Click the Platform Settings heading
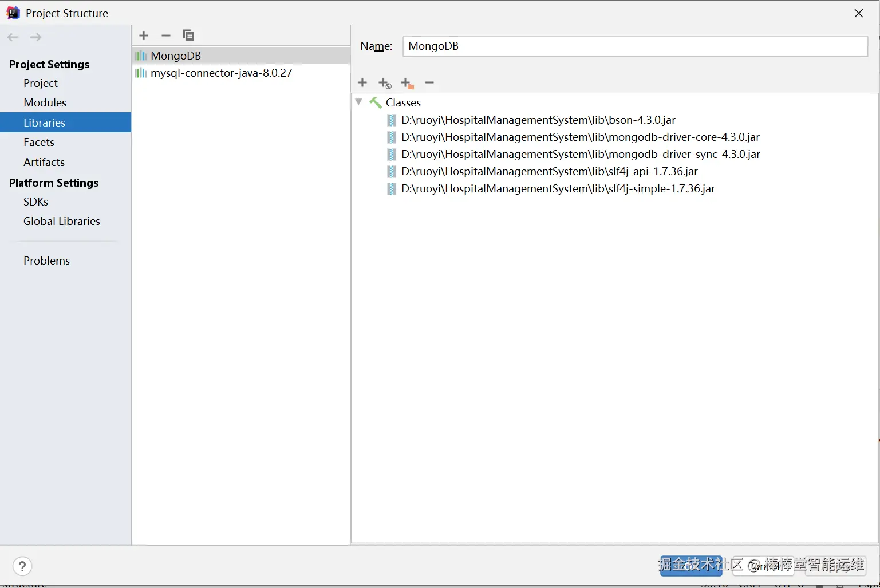The height and width of the screenshot is (588, 880). tap(54, 183)
